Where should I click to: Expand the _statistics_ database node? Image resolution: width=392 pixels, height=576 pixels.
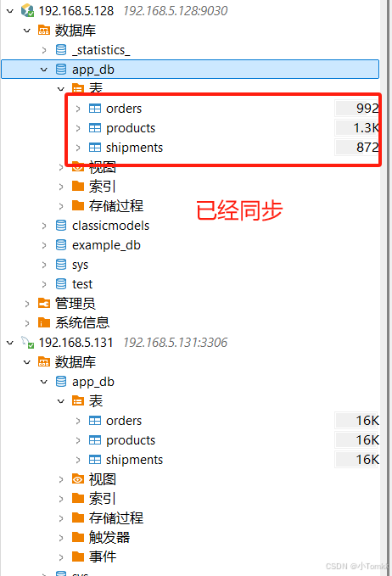(44, 50)
